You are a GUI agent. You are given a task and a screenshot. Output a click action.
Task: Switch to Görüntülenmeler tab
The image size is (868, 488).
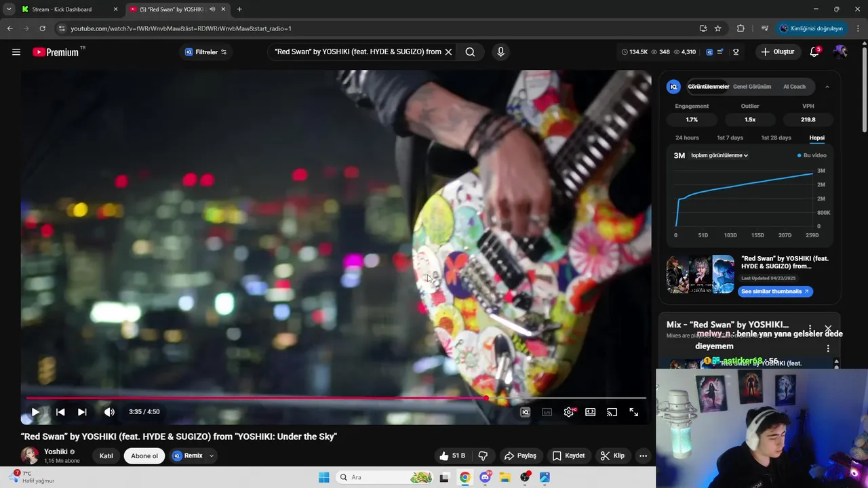[x=708, y=87]
